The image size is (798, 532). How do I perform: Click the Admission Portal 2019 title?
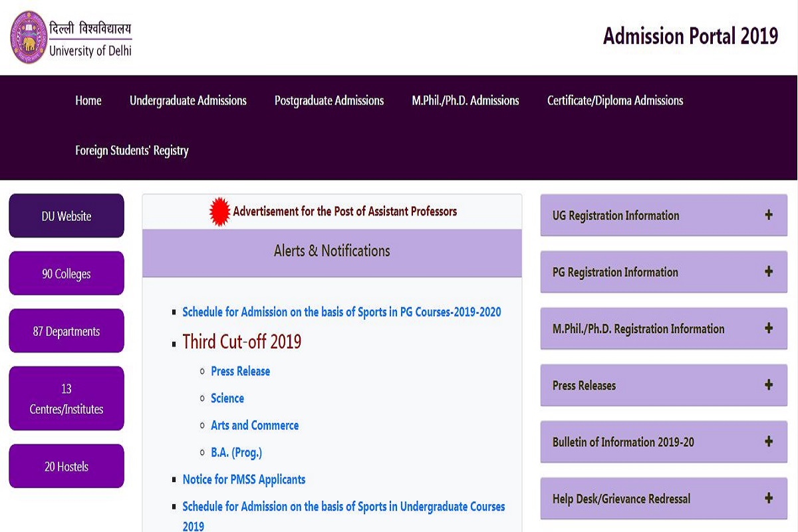[x=690, y=36]
